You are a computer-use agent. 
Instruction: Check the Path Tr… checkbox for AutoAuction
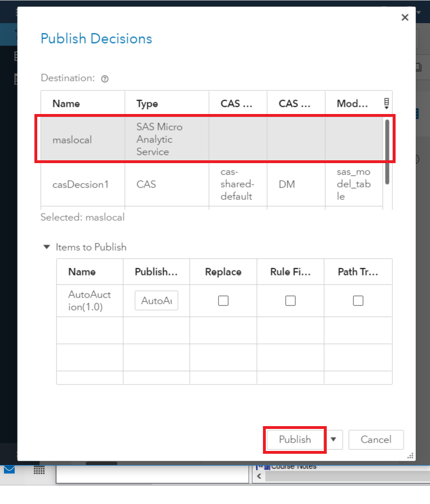[358, 301]
